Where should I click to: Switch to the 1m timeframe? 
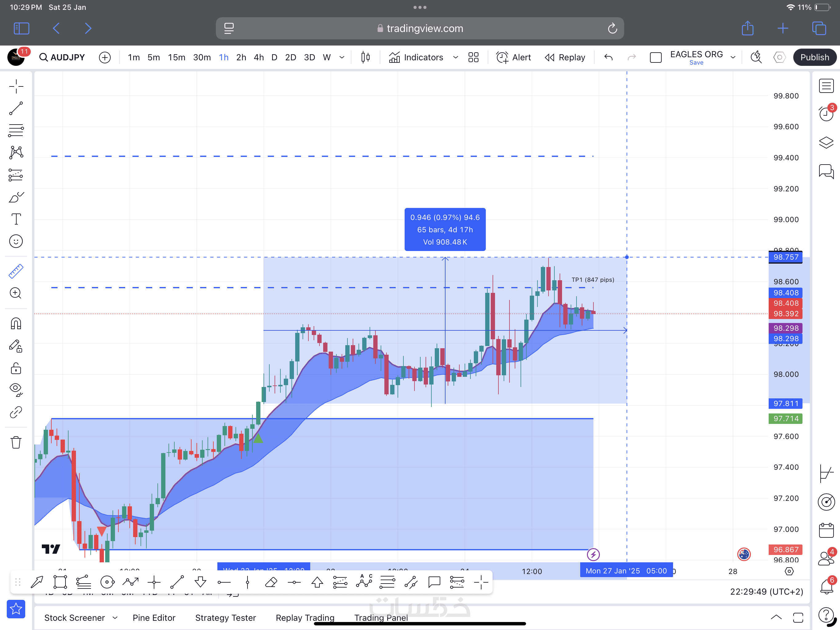coord(134,58)
